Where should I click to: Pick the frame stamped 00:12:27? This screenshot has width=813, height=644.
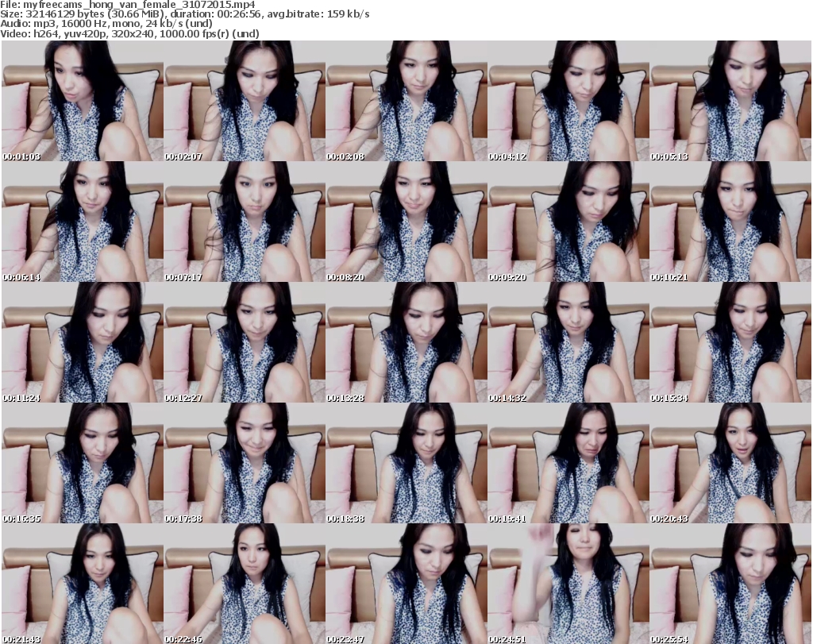245,342
